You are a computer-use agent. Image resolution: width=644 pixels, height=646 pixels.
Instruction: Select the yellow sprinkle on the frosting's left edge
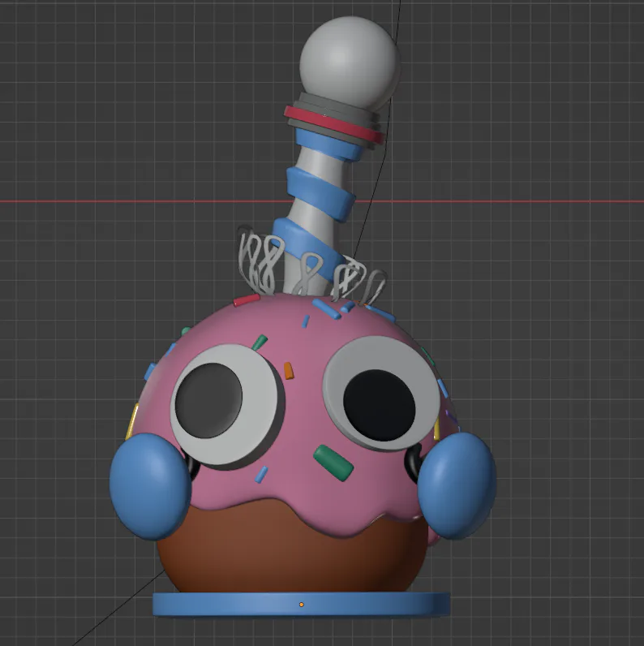coord(131,421)
